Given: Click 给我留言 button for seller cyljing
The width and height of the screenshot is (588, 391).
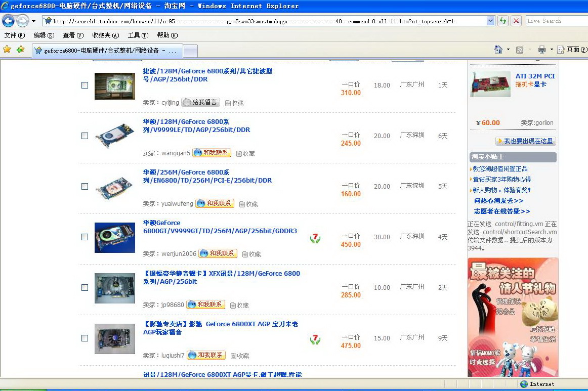Looking at the screenshot, I should tap(200, 102).
